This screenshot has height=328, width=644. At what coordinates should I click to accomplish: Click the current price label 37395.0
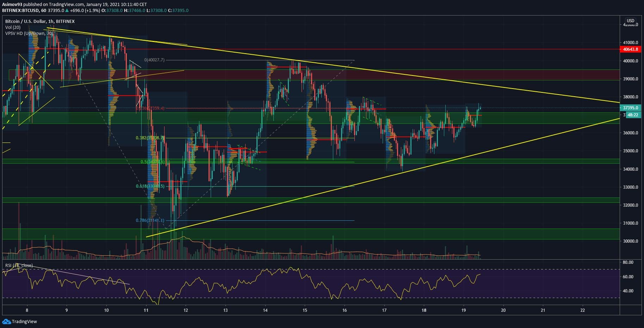[x=631, y=108]
